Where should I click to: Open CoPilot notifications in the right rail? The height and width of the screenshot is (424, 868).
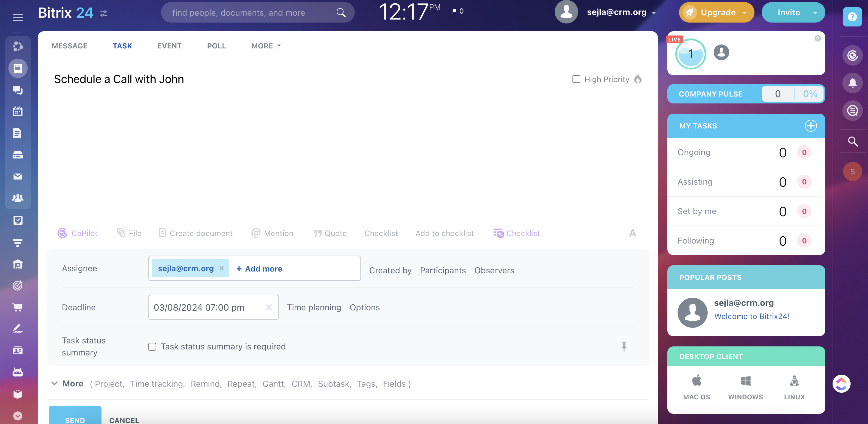click(x=852, y=55)
